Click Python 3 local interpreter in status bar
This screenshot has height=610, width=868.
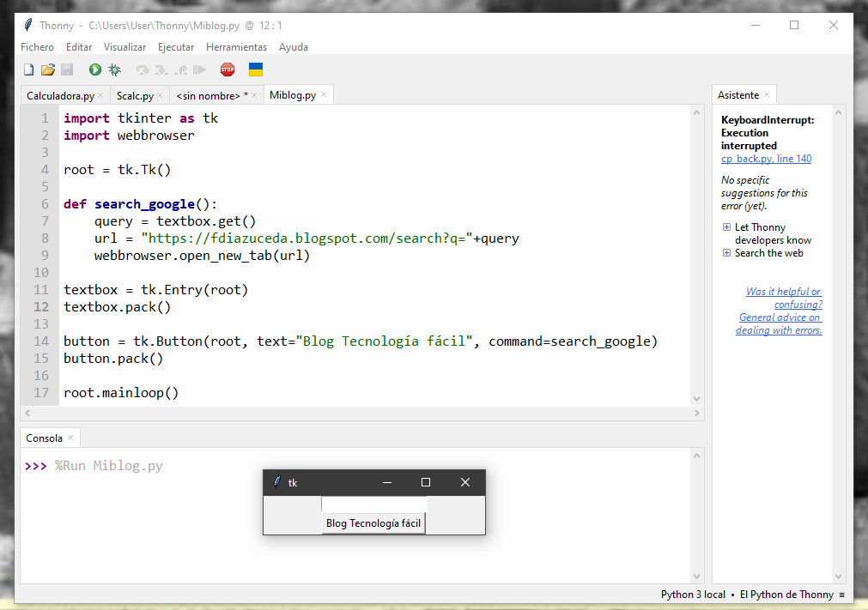coord(693,595)
